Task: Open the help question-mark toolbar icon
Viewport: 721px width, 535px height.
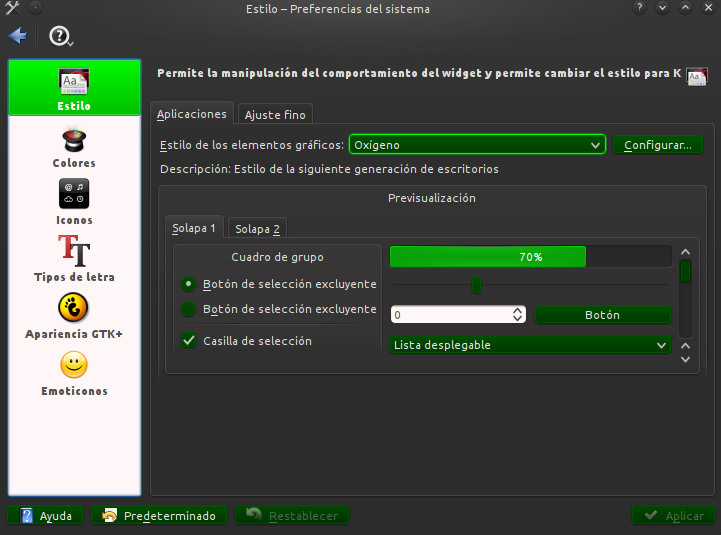Action: click(60, 36)
